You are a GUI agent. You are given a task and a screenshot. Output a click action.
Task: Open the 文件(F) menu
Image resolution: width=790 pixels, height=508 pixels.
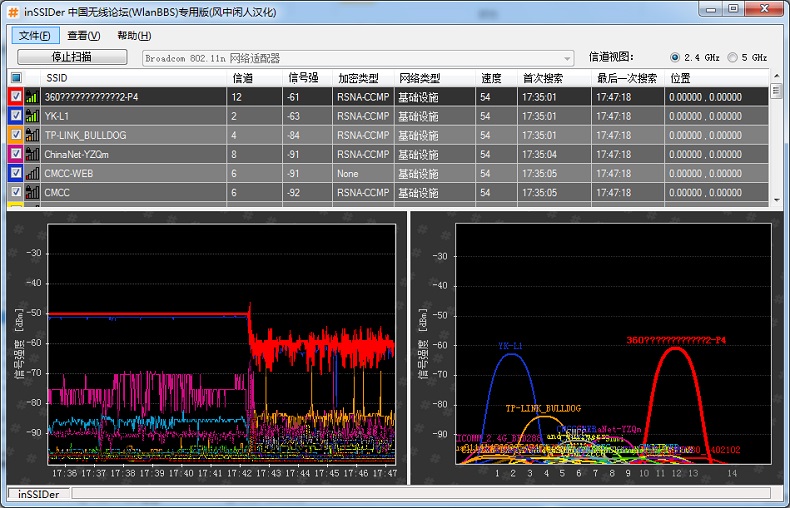point(35,36)
